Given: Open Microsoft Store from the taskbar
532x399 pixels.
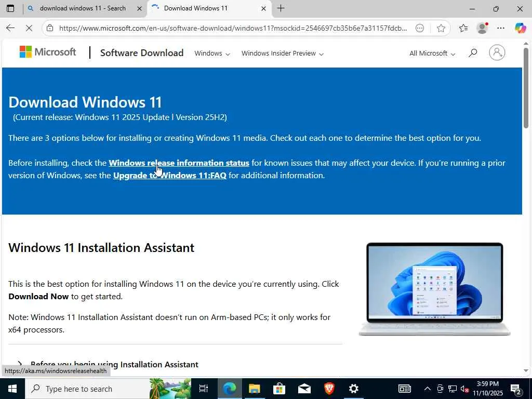Looking at the screenshot, I should 279,389.
